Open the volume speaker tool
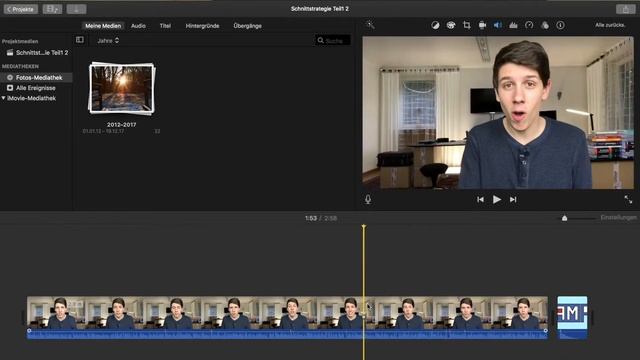Viewport: 640px width, 360px height. [498, 25]
